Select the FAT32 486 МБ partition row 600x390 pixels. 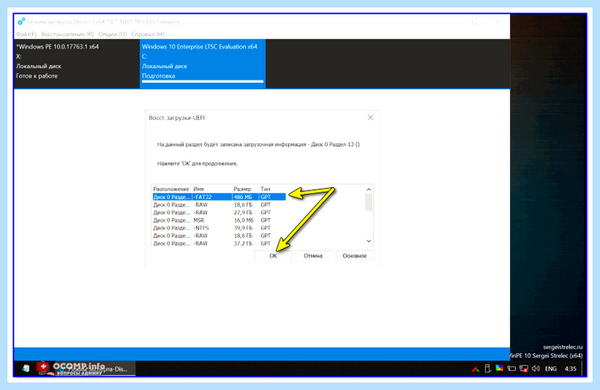(219, 197)
